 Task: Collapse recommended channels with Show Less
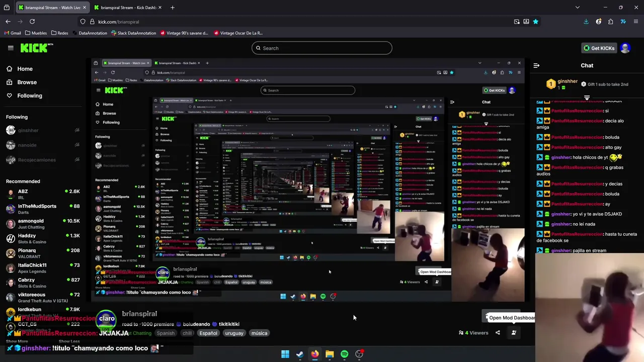click(69, 341)
